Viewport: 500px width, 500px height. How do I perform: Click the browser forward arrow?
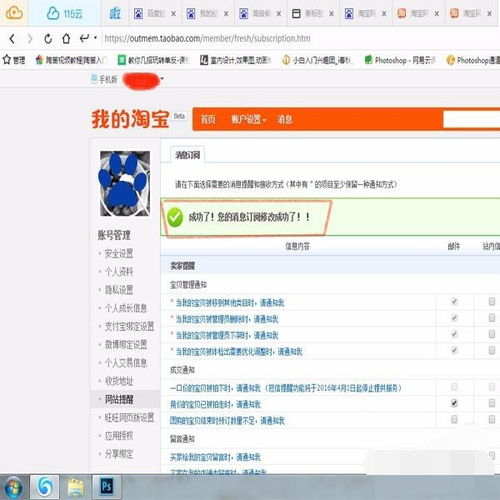coord(30,39)
